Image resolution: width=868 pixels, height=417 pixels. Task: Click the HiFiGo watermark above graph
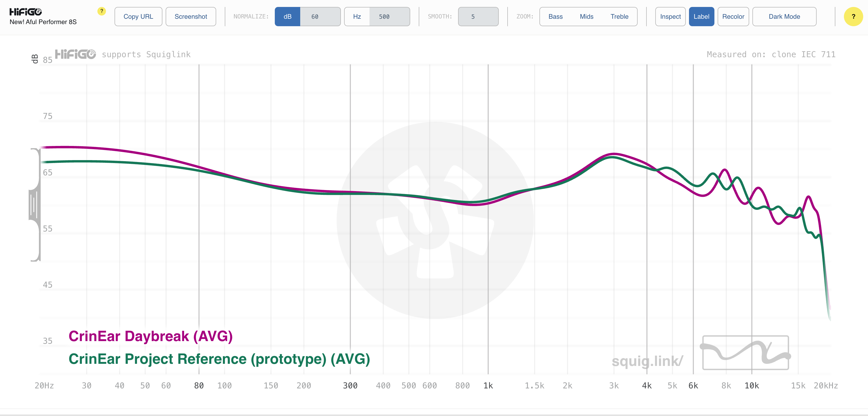click(75, 54)
